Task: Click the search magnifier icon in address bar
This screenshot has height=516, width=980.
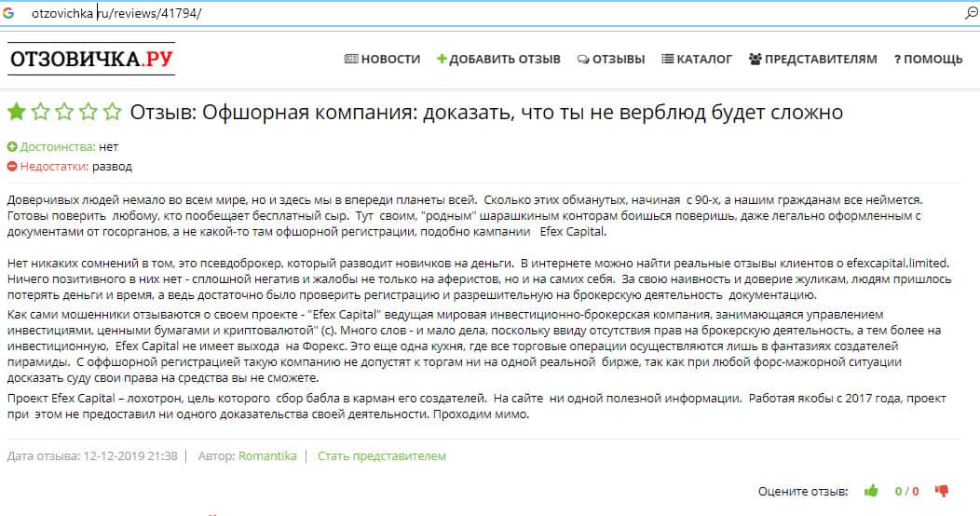Action: click(972, 12)
